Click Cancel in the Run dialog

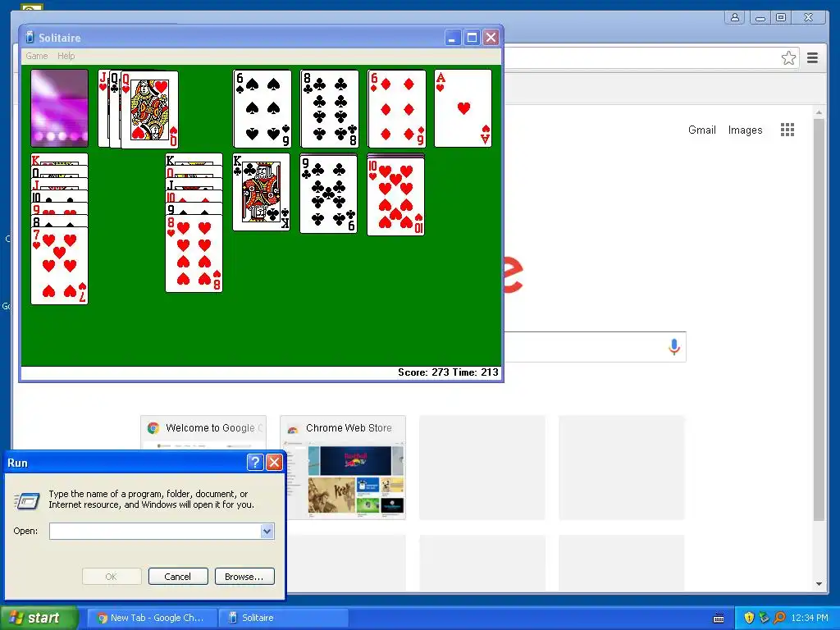(178, 577)
